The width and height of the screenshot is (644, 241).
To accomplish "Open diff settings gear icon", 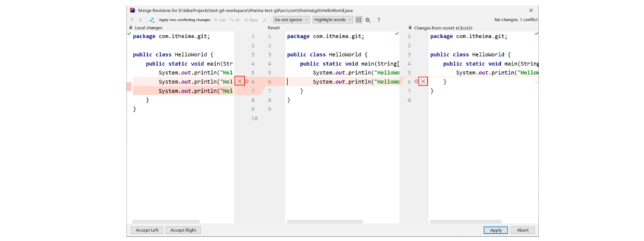I will (368, 20).
